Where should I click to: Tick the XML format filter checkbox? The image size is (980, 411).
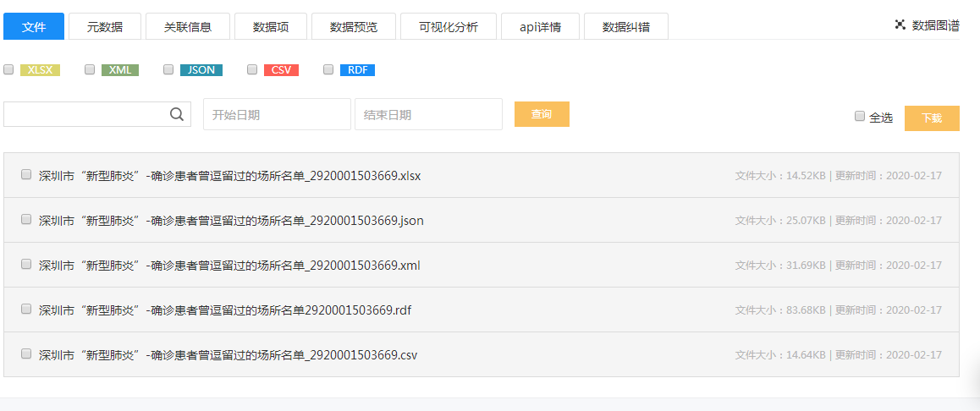pyautogui.click(x=90, y=69)
